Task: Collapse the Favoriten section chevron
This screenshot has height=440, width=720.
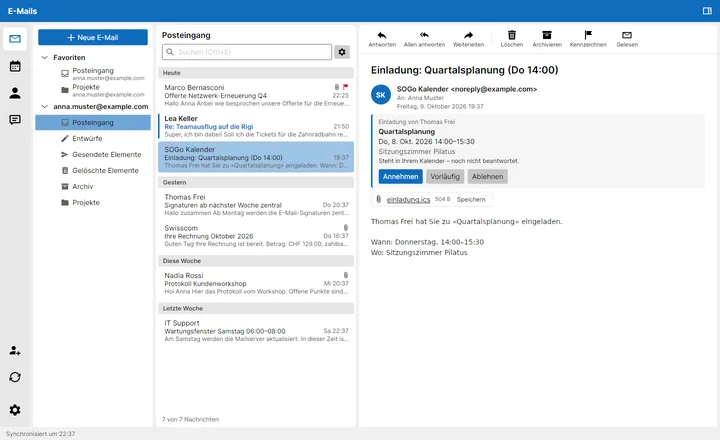Action: [45, 57]
